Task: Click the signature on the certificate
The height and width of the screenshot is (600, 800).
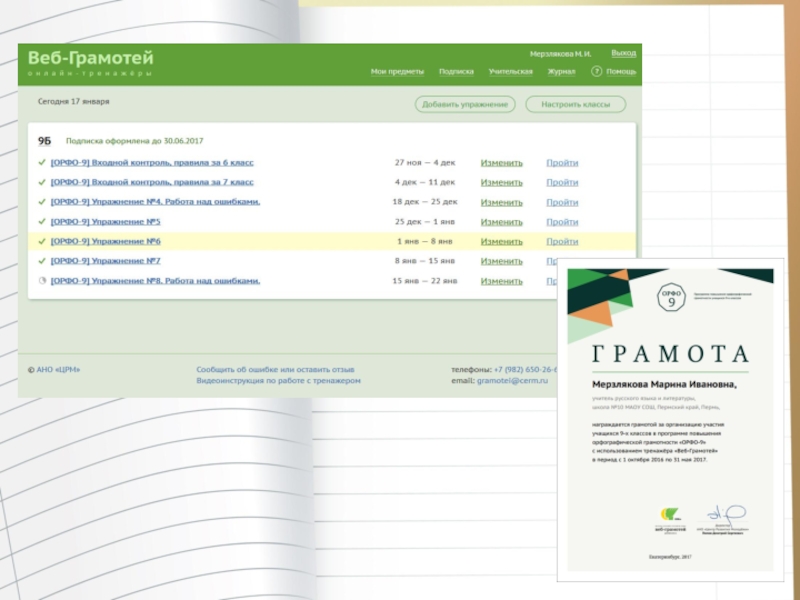Action: [726, 515]
